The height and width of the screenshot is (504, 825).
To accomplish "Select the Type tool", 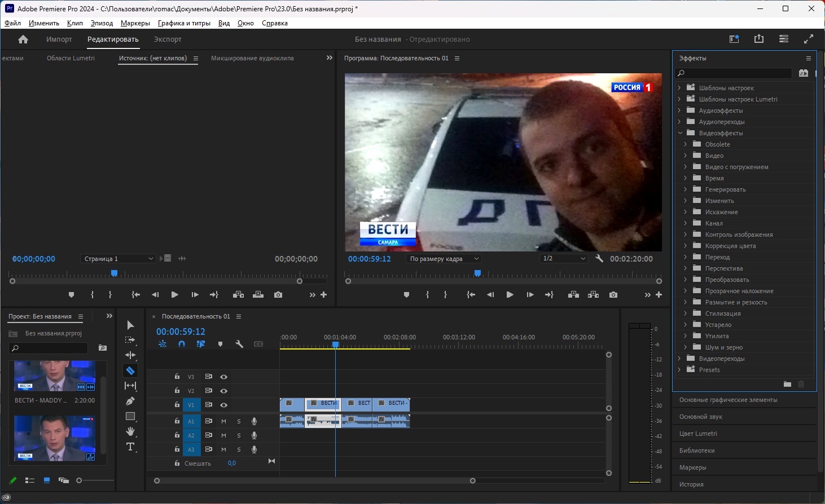I will point(130,447).
